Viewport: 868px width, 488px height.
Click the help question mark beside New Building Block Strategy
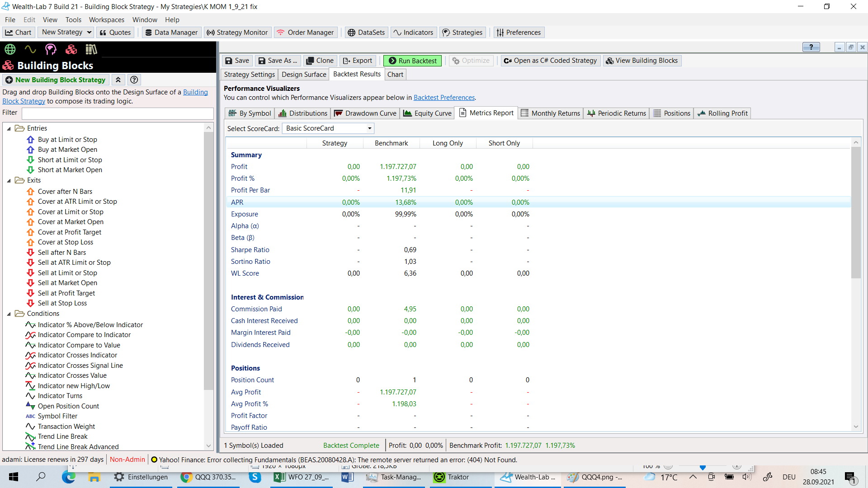(134, 80)
